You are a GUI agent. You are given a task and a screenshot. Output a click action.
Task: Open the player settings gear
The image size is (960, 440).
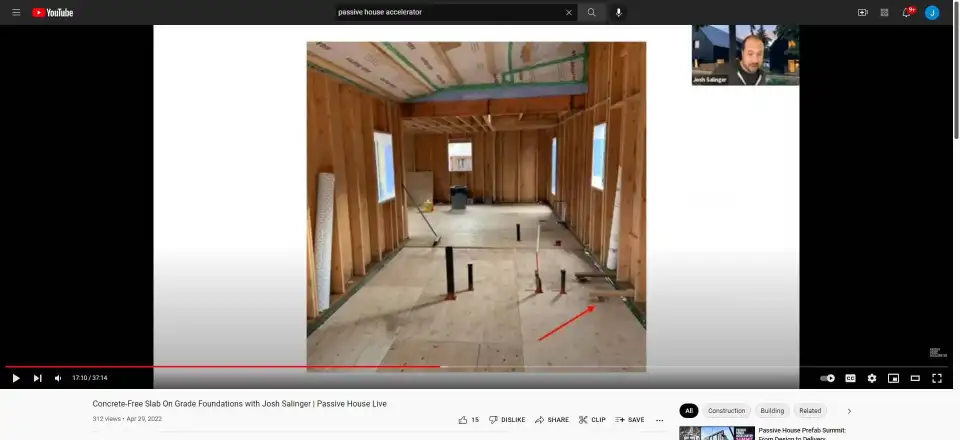[872, 378]
